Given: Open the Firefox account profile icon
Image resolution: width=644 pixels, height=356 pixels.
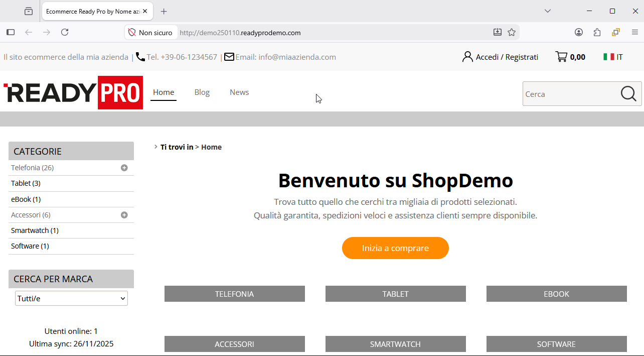Looking at the screenshot, I should click(579, 32).
